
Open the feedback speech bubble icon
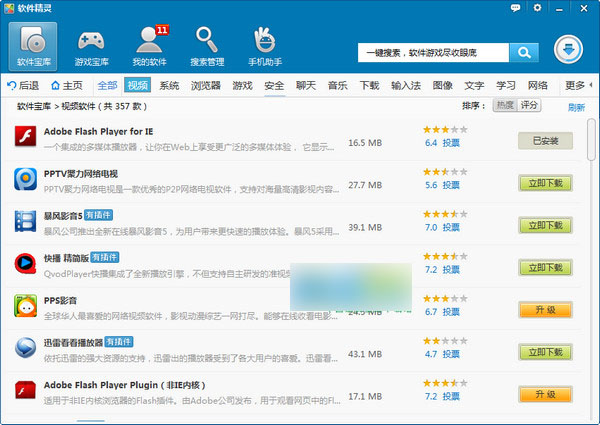pos(515,8)
